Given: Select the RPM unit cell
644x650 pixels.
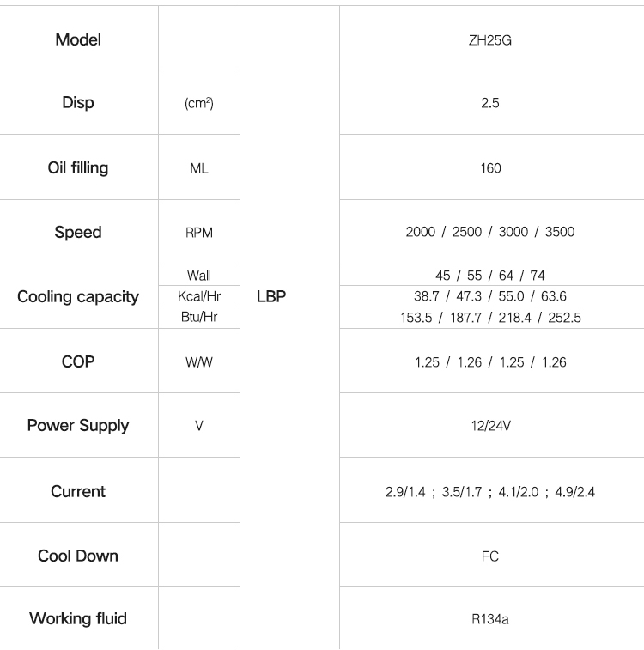Looking at the screenshot, I should tap(199, 232).
